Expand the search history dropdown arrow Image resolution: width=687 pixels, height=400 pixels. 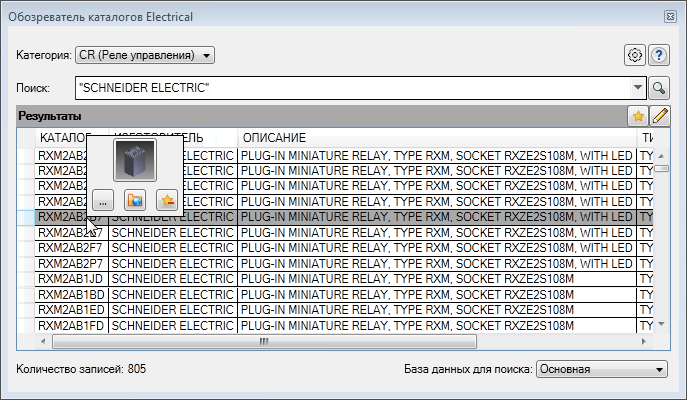638,88
